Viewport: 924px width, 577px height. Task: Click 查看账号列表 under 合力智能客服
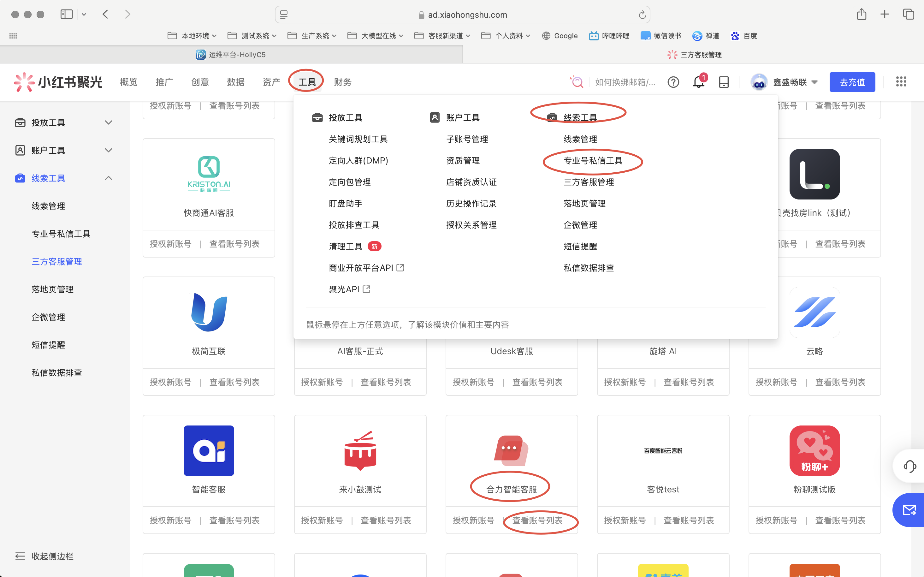(537, 520)
